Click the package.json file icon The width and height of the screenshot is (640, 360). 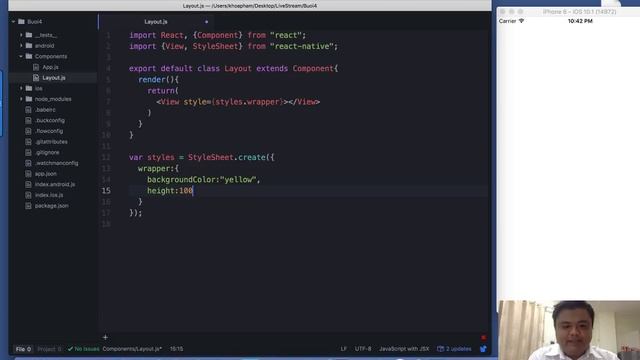coord(28,206)
